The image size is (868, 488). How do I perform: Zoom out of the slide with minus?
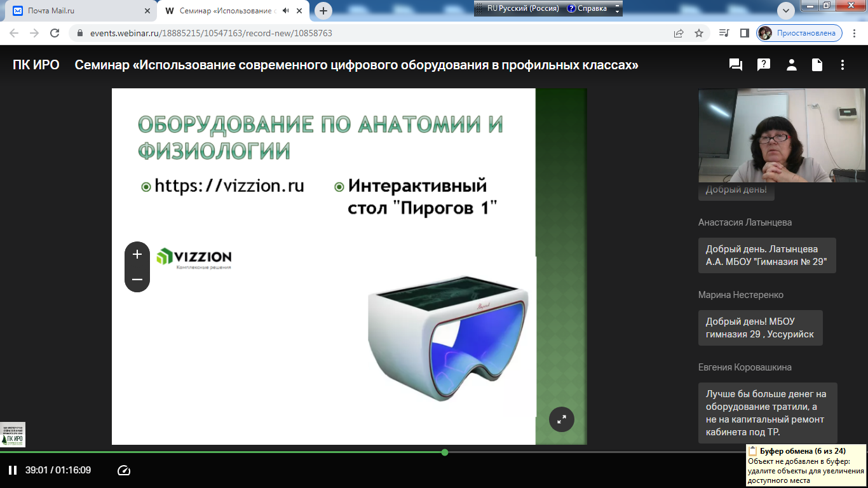click(x=137, y=280)
